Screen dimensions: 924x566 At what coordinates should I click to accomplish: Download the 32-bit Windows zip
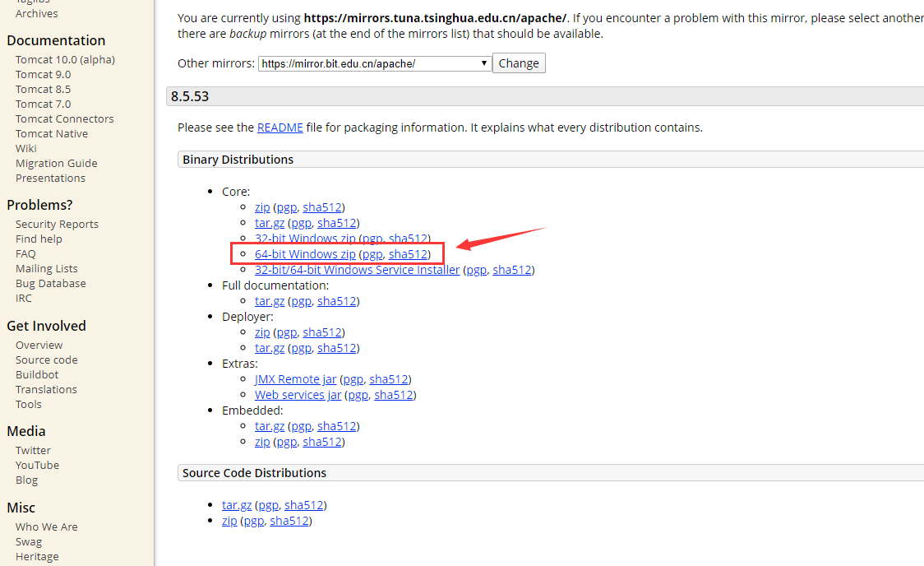pos(305,239)
